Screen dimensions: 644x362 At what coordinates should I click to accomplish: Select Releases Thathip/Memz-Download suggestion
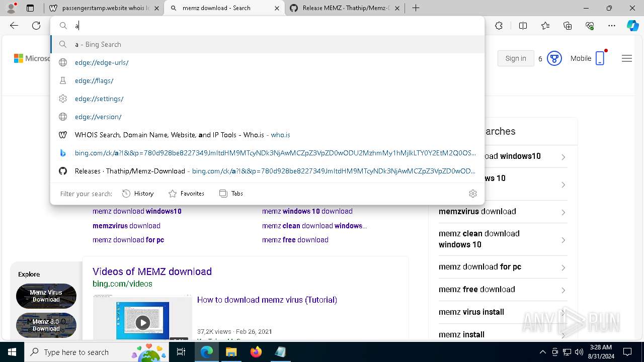click(x=267, y=171)
